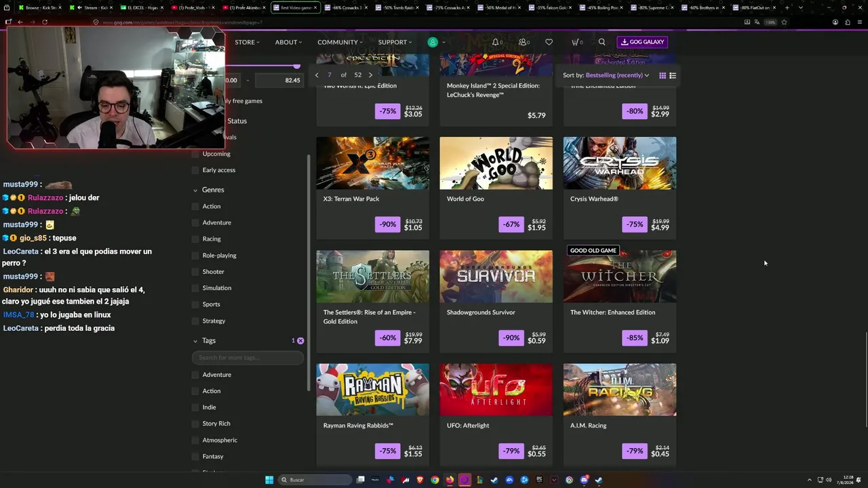Screen dimensions: 868x488
Task: Open the friends icon in GOG header
Action: [x=524, y=42]
